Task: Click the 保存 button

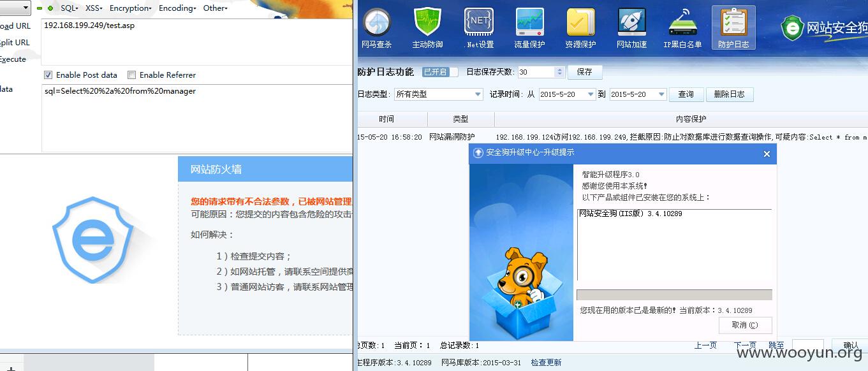Action: tap(584, 72)
